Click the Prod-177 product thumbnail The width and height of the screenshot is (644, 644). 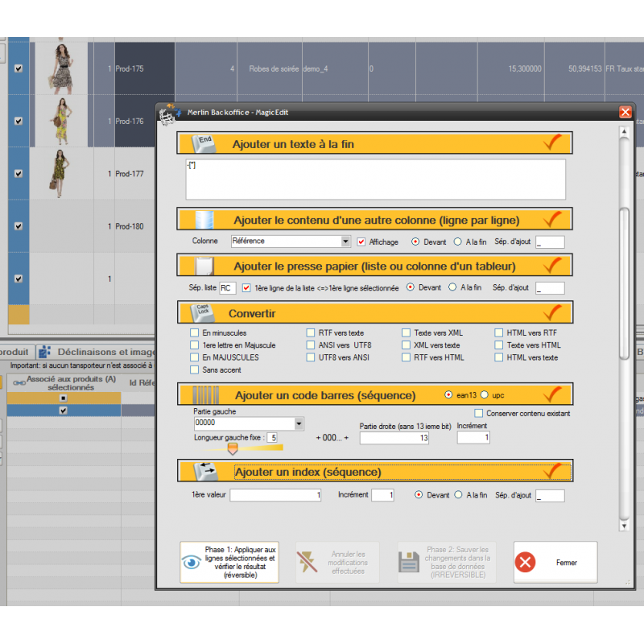tap(57, 173)
